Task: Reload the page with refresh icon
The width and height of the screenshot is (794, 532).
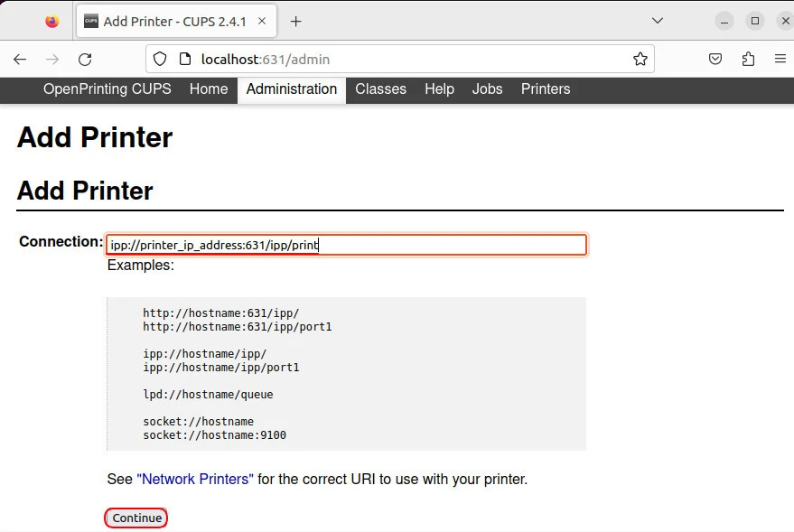Action: tap(85, 60)
